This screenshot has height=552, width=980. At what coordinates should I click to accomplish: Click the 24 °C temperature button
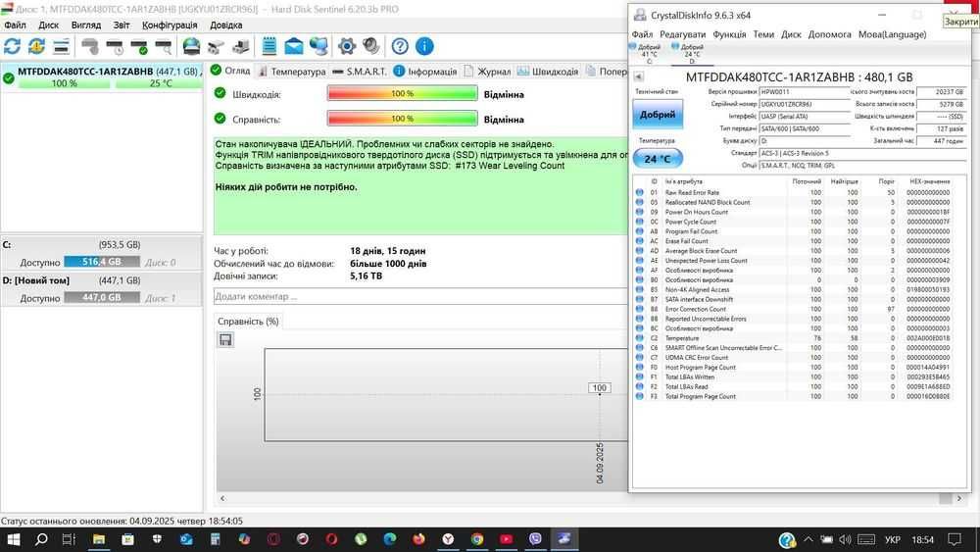658,159
